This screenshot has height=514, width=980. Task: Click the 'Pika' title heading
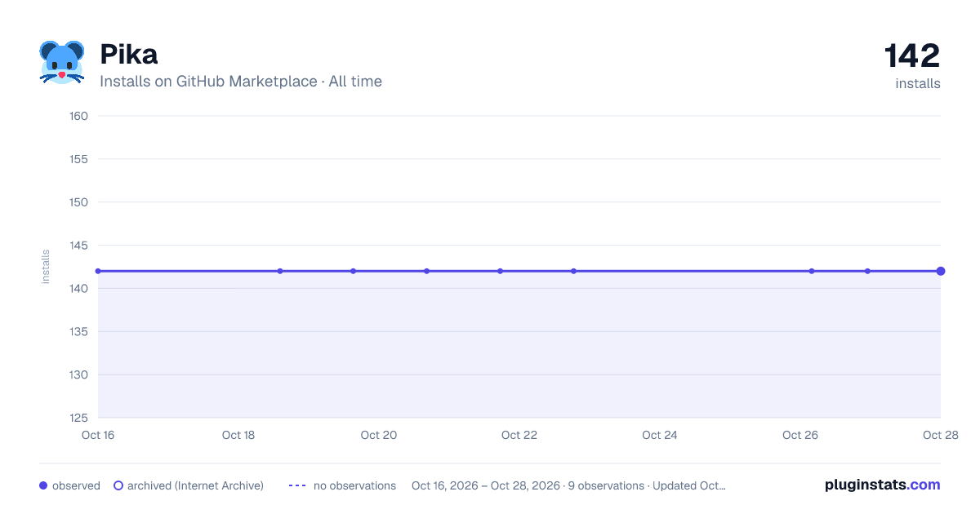[129, 55]
